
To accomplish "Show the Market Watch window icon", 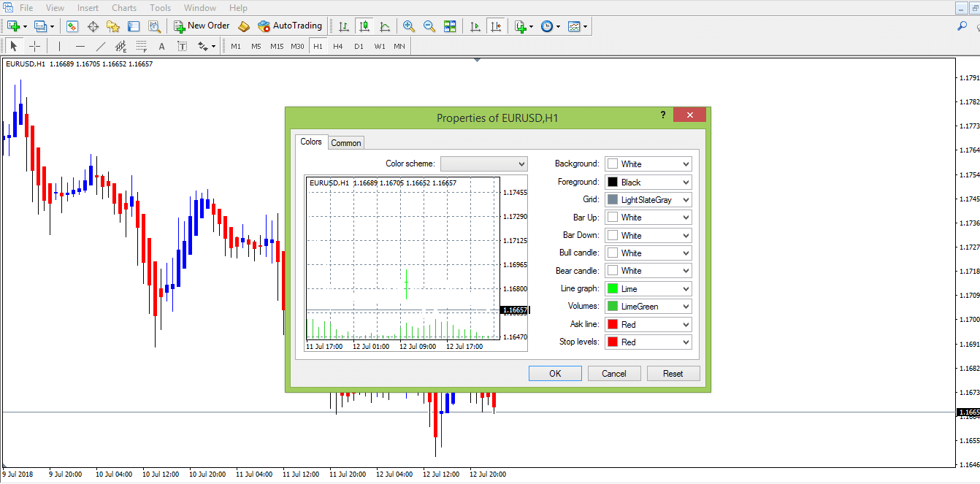I will 72,26.
